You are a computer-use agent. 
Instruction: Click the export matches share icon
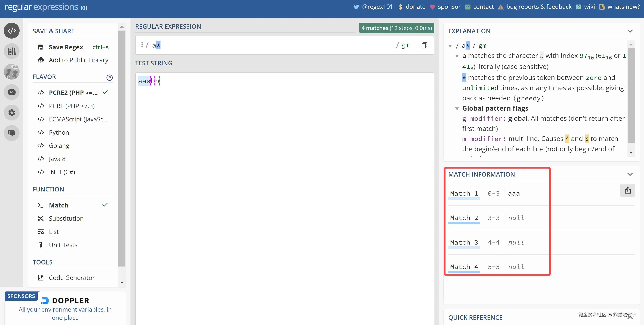[627, 190]
